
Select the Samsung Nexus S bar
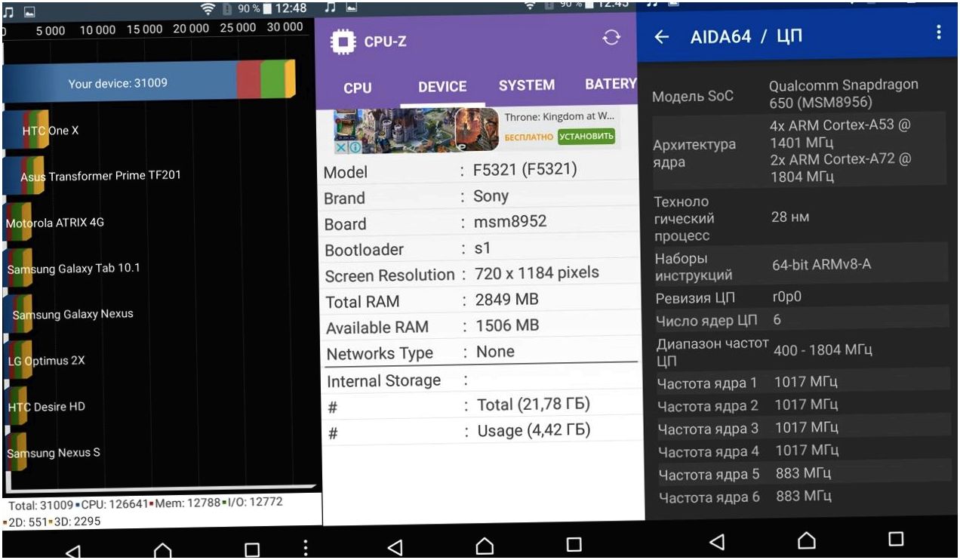[14, 452]
